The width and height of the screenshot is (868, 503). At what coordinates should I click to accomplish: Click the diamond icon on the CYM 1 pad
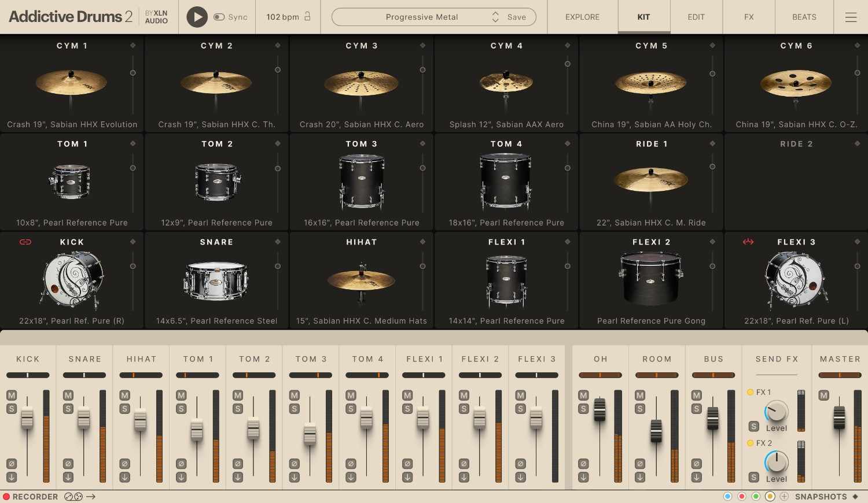coord(133,45)
